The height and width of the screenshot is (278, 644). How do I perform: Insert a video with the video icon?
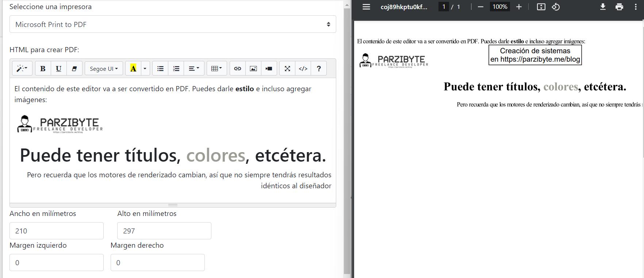(269, 69)
